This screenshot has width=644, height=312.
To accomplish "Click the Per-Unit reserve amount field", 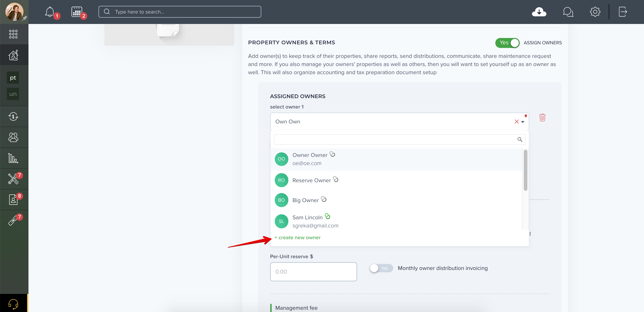I will click(x=313, y=272).
